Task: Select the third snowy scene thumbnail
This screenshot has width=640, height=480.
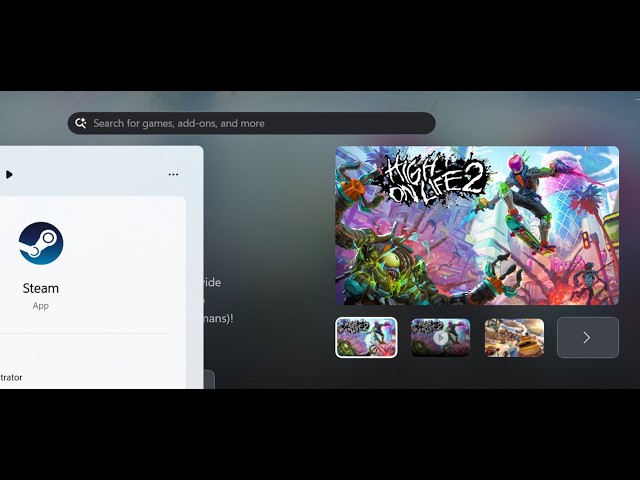Action: tap(514, 338)
